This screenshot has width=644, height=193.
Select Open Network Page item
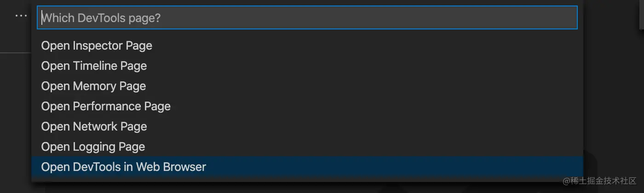pyautogui.click(x=307, y=126)
